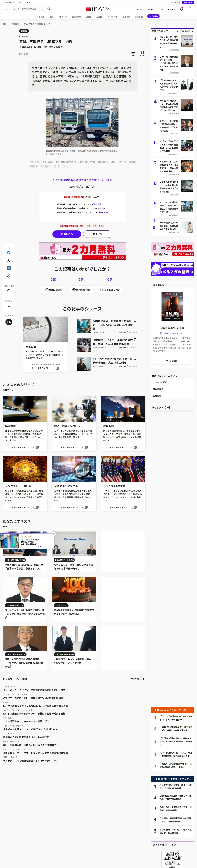
Task: Click the TOP breadcrumb
Action: [5, 24]
